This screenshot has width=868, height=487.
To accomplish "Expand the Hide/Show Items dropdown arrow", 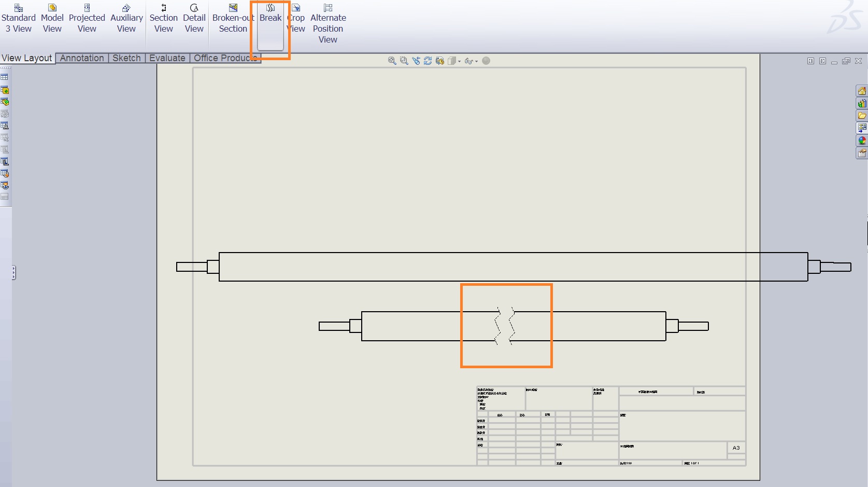I will pyautogui.click(x=477, y=61).
